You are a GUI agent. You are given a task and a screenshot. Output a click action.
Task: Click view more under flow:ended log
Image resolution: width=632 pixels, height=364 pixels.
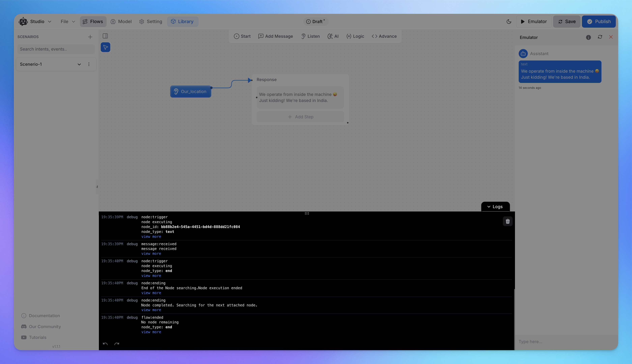tap(151, 332)
